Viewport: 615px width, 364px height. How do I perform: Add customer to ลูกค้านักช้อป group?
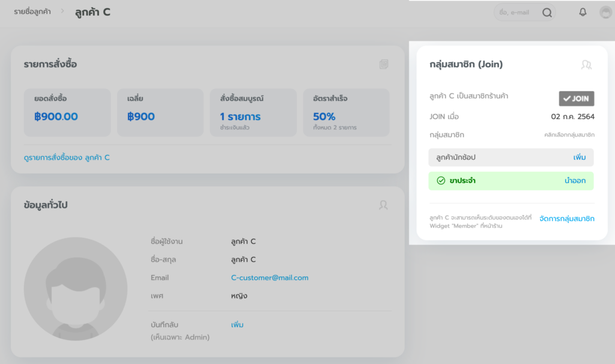(579, 157)
